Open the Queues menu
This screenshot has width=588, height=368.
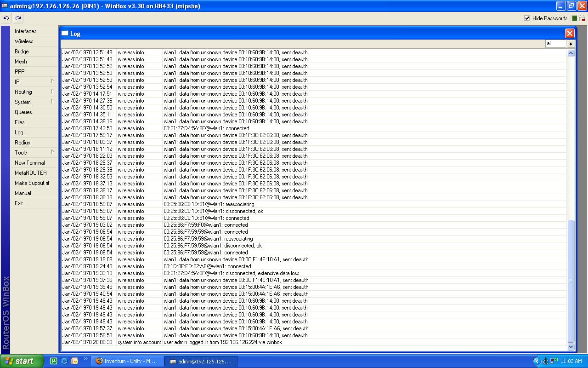pos(34,112)
